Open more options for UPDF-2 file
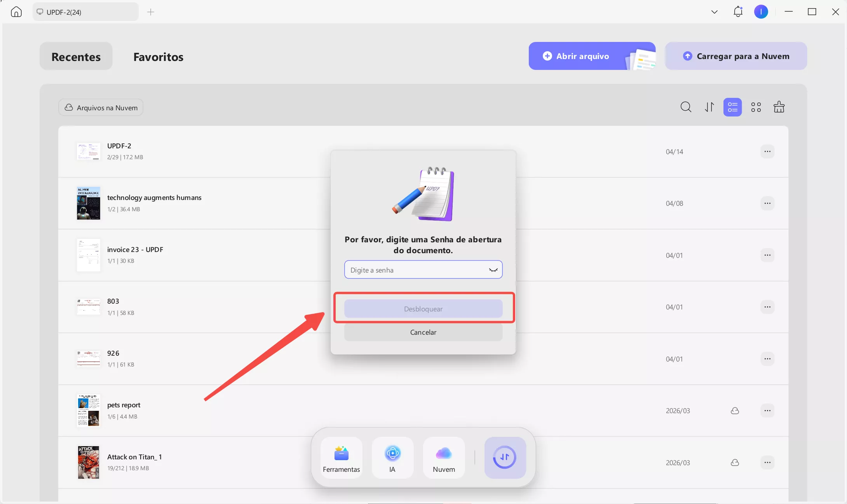Screen dimensions: 847x504 (767, 151)
